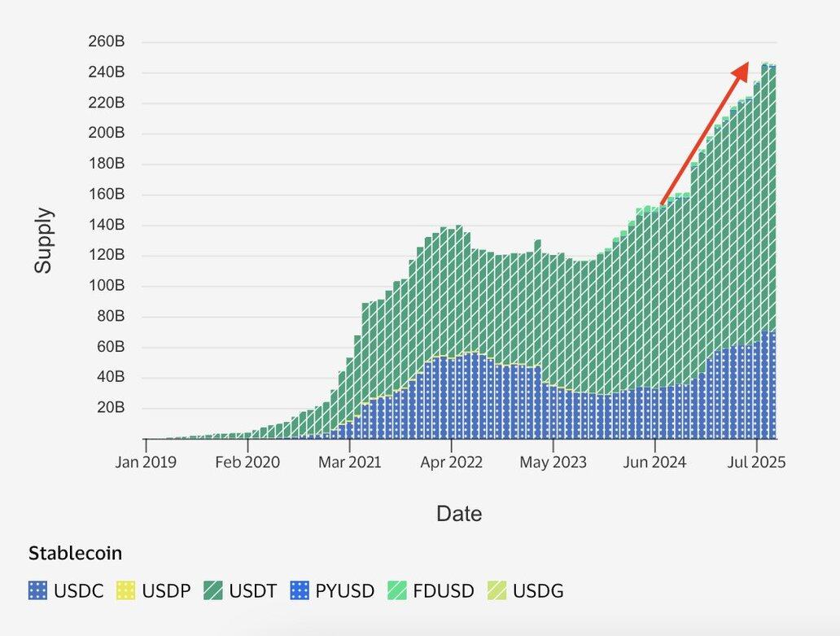Image resolution: width=840 pixels, height=636 pixels.
Task: Toggle the USDC legend label
Action: (x=79, y=591)
